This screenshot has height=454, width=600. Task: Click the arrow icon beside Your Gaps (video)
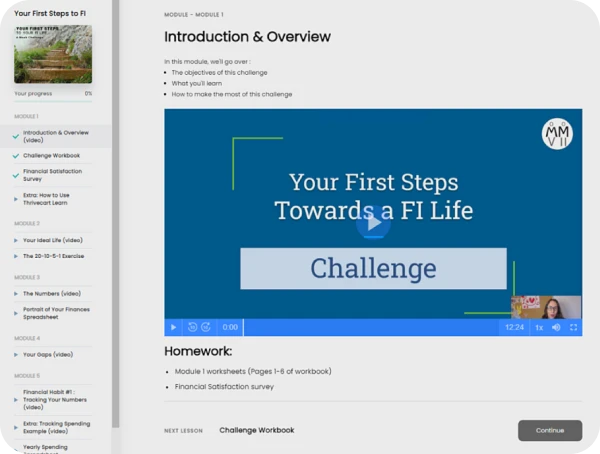click(16, 354)
